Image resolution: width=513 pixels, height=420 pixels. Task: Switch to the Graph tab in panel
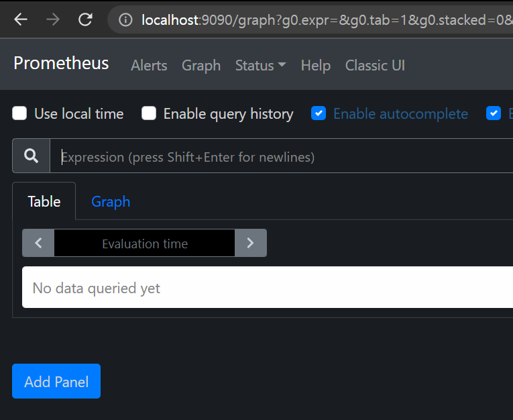(111, 201)
